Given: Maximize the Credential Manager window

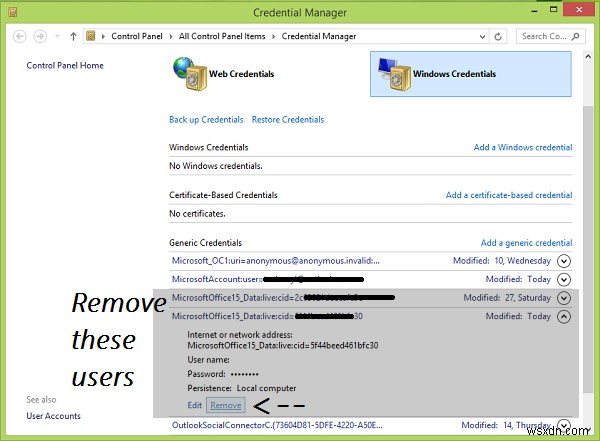Looking at the screenshot, I should [x=553, y=10].
